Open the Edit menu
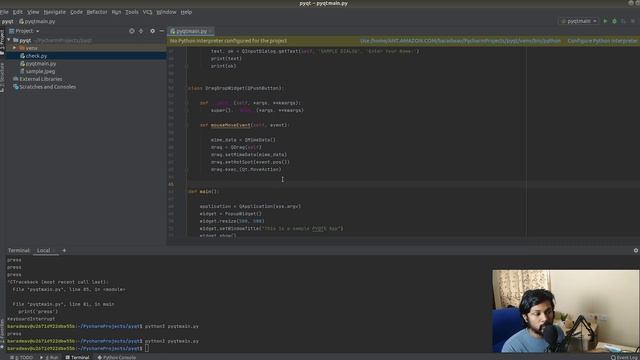Screen dimensions: 640x360 pos(18,12)
